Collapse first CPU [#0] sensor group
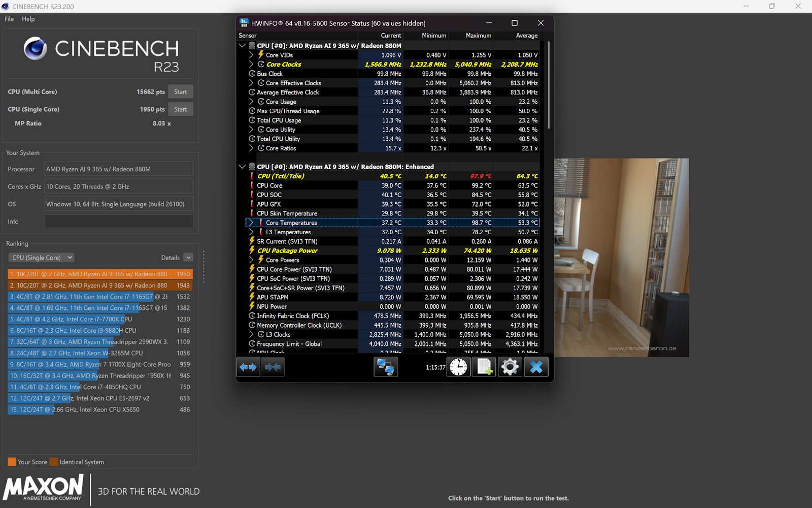This screenshot has width=812, height=508. pos(242,46)
